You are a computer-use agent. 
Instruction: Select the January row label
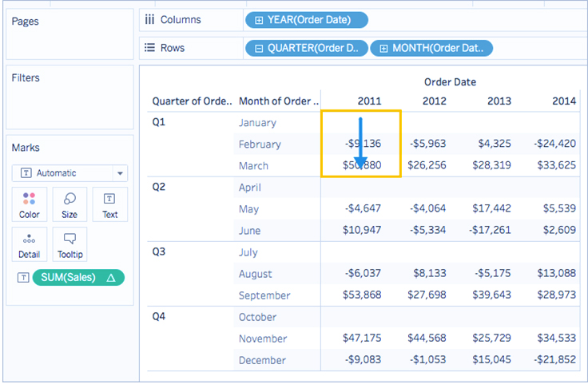[257, 123]
